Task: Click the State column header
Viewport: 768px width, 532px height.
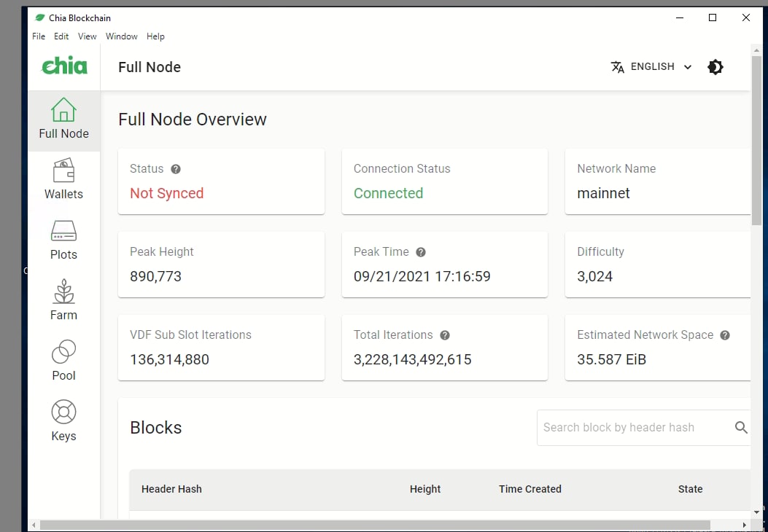Action: click(x=690, y=489)
